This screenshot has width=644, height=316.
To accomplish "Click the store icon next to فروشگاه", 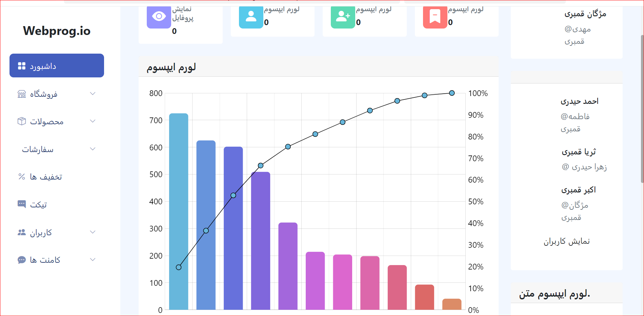I will (22, 94).
